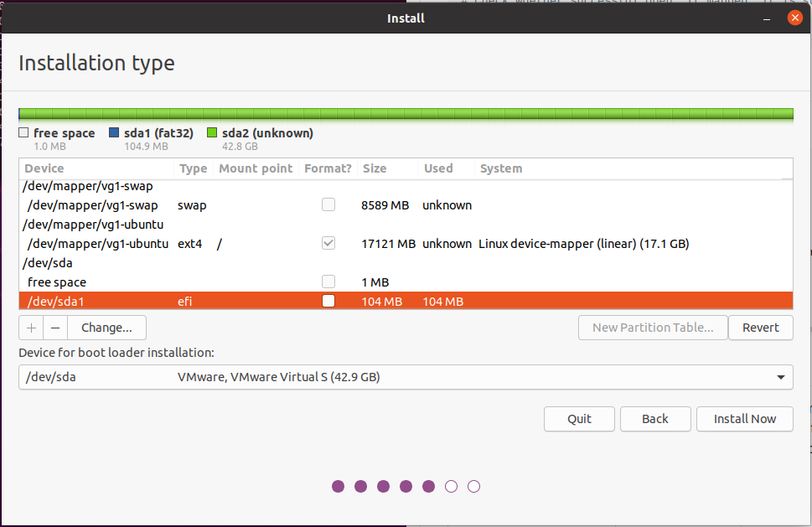Close the Install window
This screenshot has height=527, width=812.
pos(794,18)
